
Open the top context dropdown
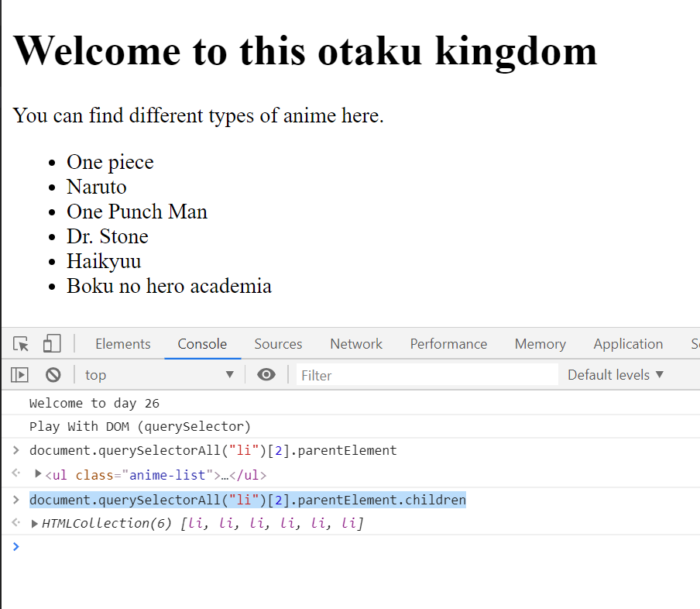click(160, 375)
